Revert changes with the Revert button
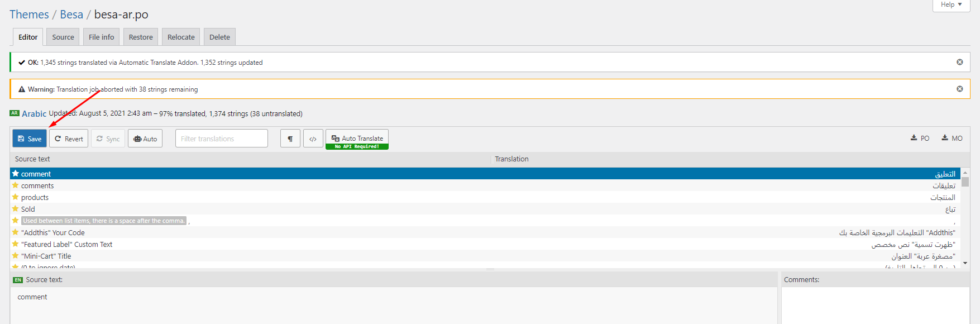 click(x=69, y=139)
